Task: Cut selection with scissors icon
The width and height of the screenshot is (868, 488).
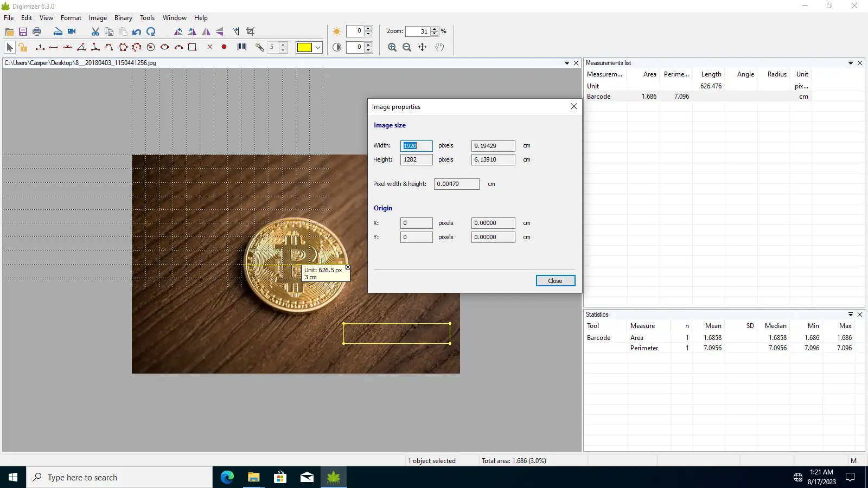Action: point(95,32)
